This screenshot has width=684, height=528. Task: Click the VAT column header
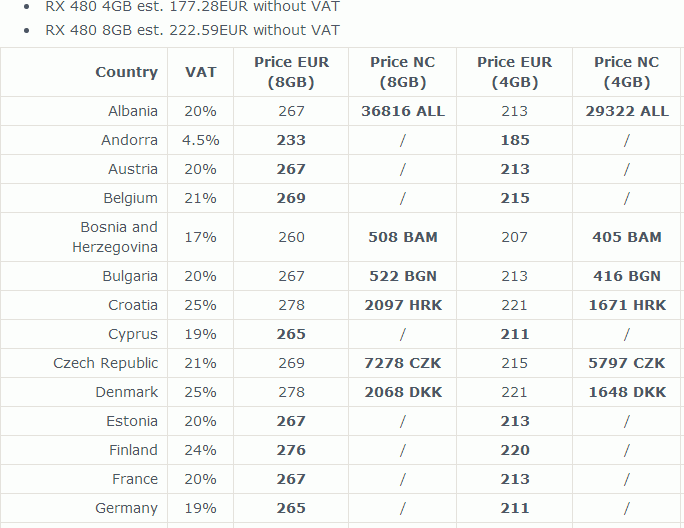click(x=200, y=72)
